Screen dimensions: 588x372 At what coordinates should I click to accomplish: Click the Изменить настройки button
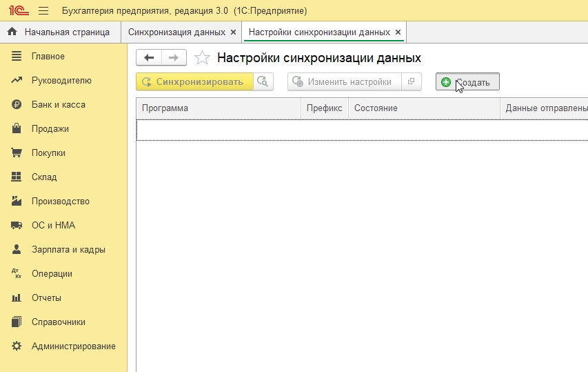[344, 81]
